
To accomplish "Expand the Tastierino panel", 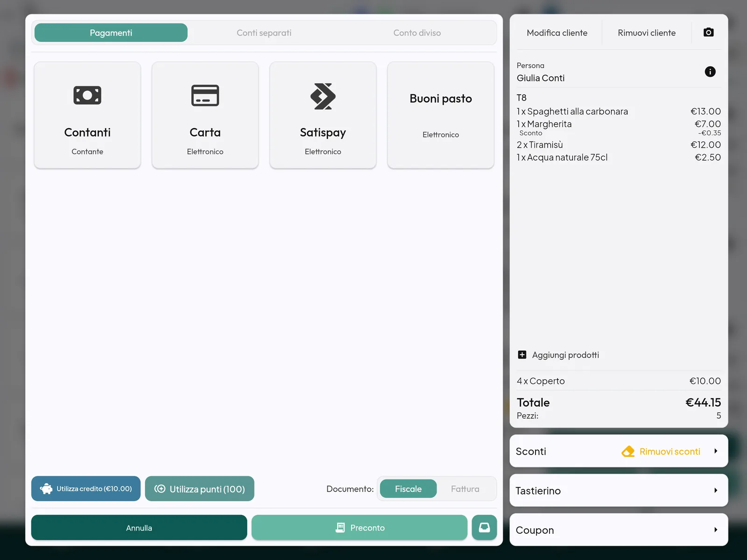I will coord(619,490).
